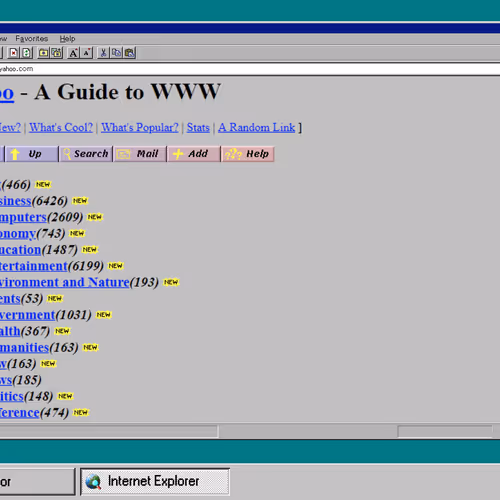Click the Internet Explorer globe icon in taskbar
This screenshot has height=500, width=500.
(93, 482)
